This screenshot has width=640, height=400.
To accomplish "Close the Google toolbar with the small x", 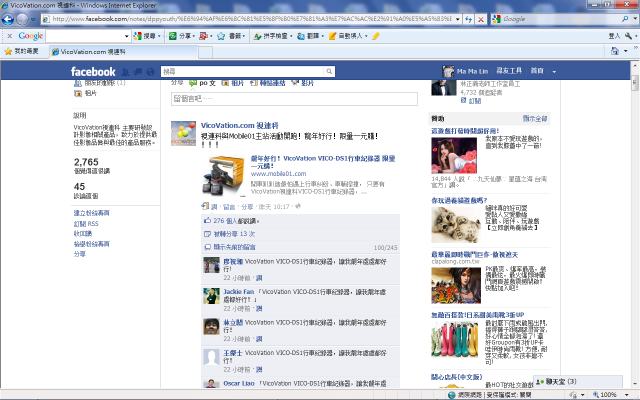I will click(x=9, y=36).
